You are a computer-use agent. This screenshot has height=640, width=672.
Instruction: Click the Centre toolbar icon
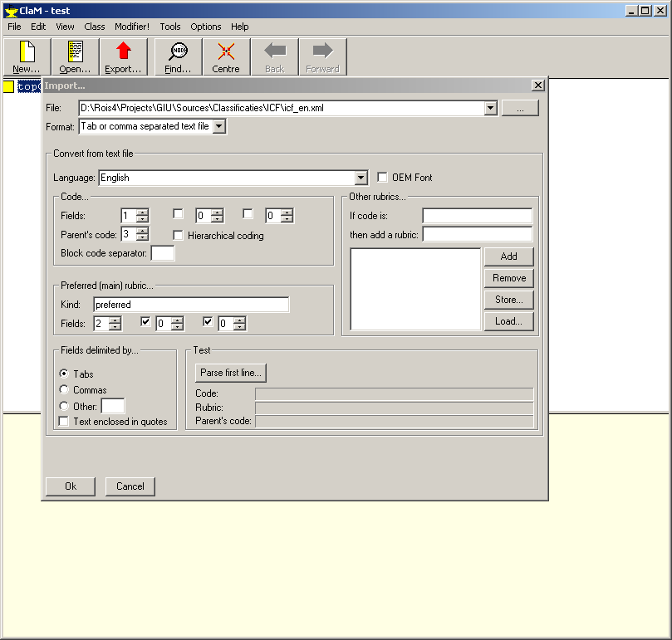click(x=225, y=56)
